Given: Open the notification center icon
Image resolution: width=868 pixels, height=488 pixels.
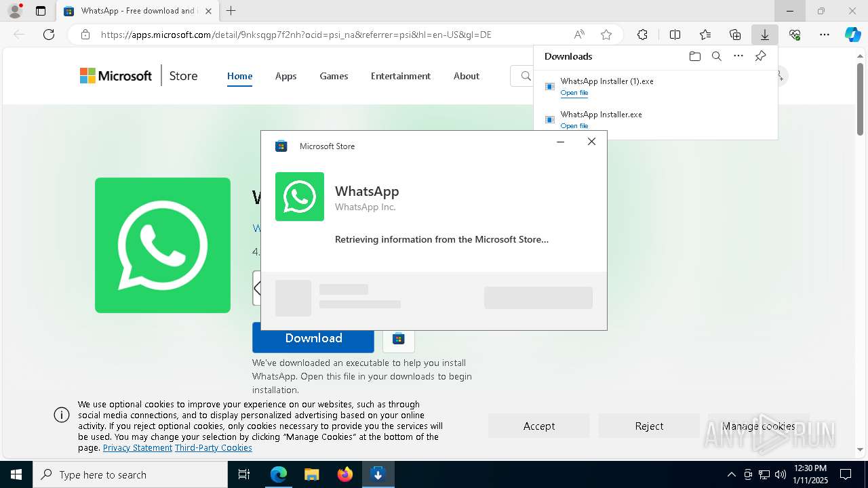Looking at the screenshot, I should tap(846, 474).
